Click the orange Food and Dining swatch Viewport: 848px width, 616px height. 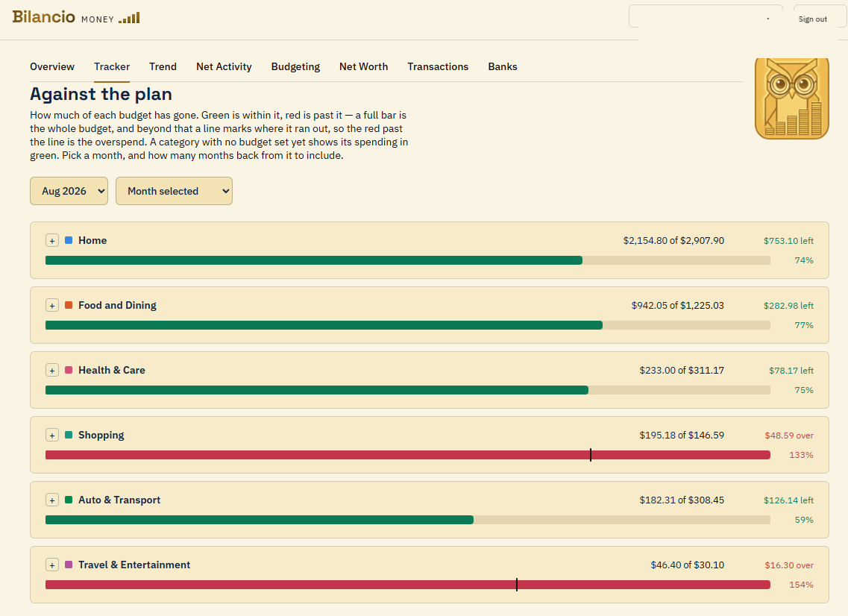click(x=69, y=305)
